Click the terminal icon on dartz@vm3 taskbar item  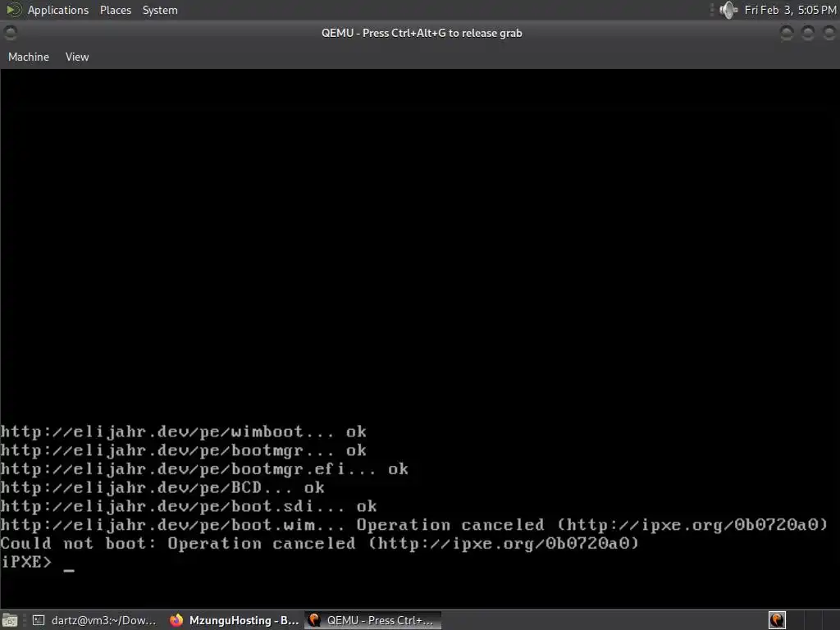point(39,620)
